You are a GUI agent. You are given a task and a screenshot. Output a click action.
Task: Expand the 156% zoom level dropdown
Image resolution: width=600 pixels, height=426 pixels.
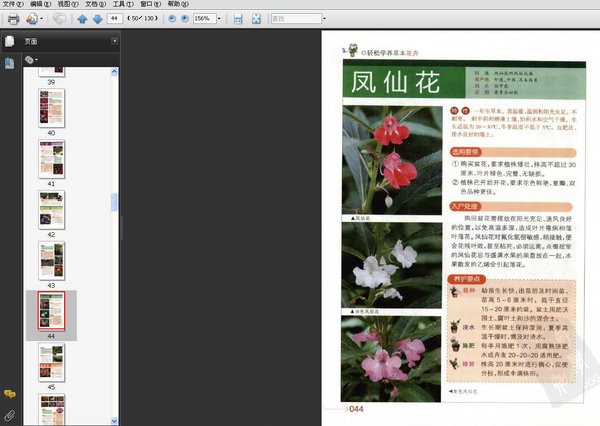pos(219,19)
